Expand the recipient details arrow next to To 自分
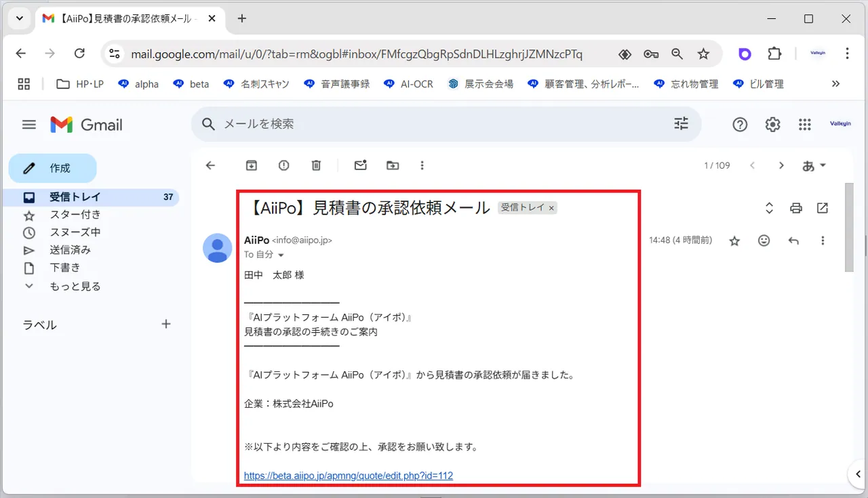The height and width of the screenshot is (498, 868). tap(281, 255)
